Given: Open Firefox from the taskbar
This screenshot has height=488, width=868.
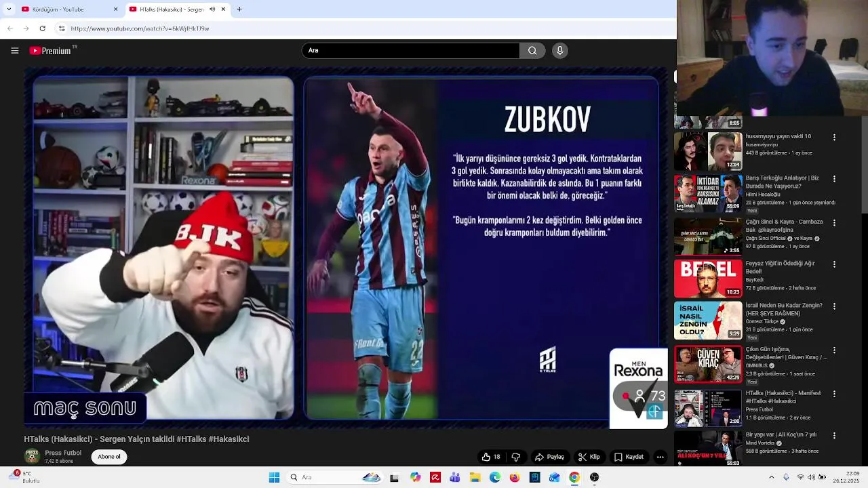Looking at the screenshot, I should point(515,477).
